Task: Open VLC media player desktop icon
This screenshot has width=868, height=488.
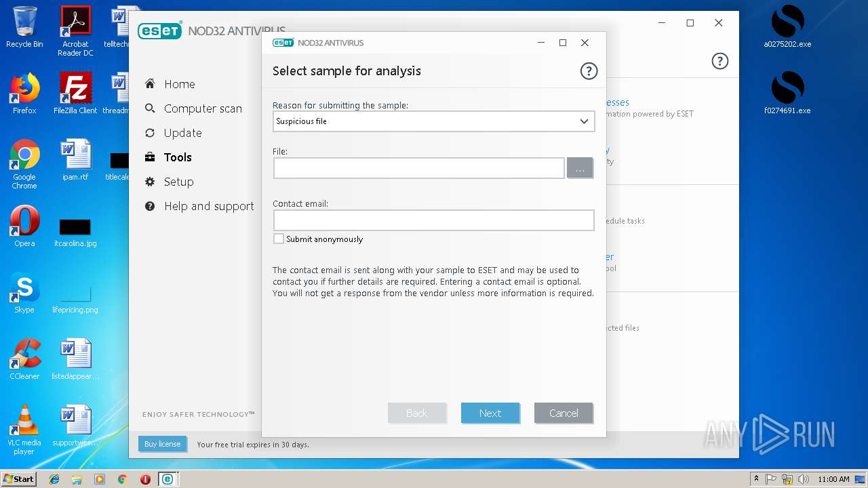Action: (x=24, y=430)
